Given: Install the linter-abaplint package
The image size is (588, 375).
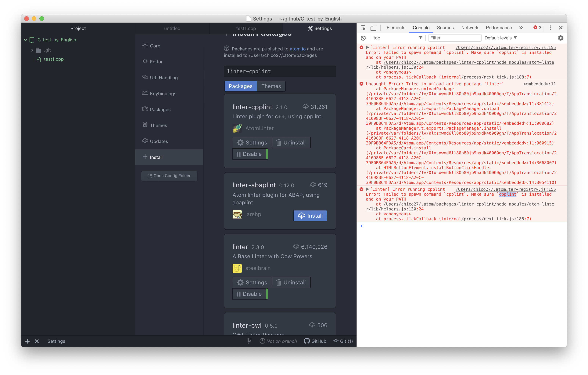Looking at the screenshot, I should click(x=310, y=216).
